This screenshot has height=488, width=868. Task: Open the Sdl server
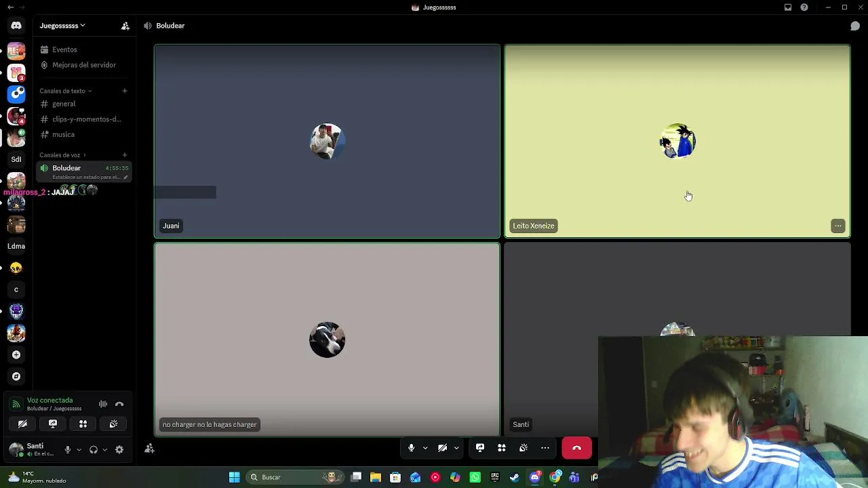tap(16, 159)
